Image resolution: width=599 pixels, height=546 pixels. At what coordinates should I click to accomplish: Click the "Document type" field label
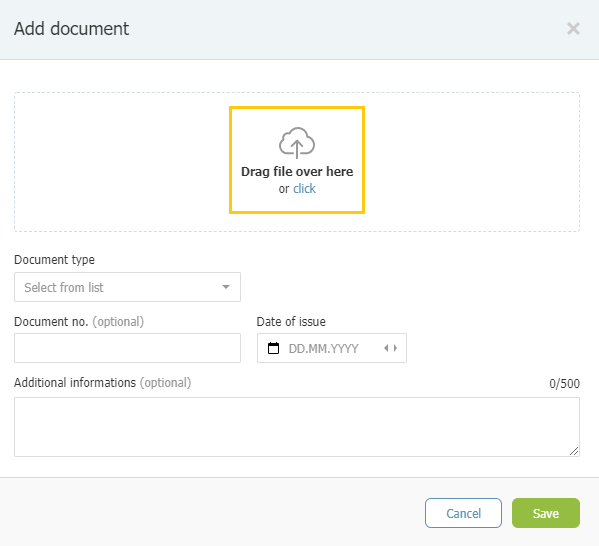tap(54, 260)
